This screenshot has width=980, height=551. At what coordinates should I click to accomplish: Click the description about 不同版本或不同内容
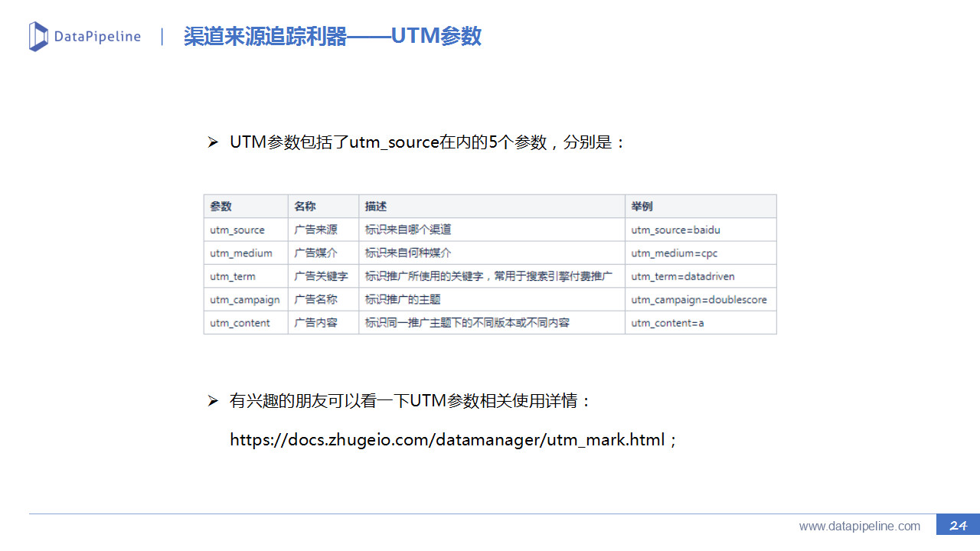coord(467,323)
